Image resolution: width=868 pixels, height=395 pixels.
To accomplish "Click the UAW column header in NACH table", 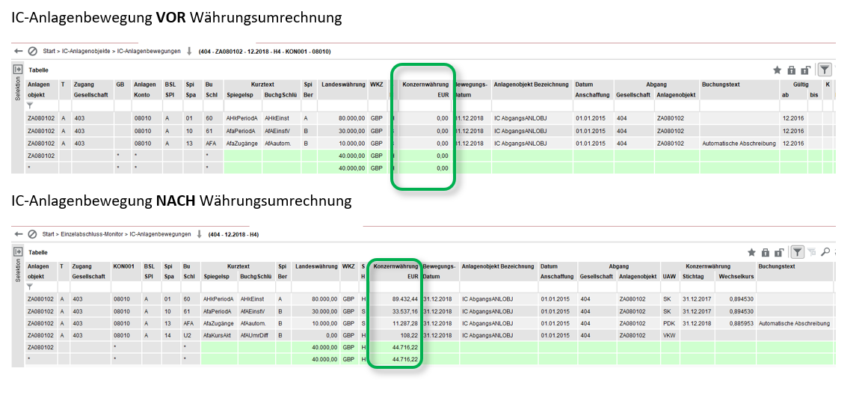I will point(668,275).
